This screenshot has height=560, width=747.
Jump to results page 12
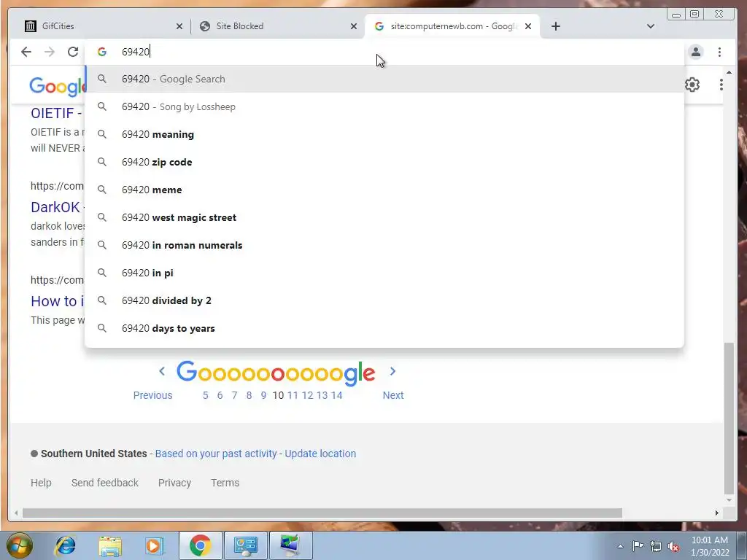tap(307, 395)
